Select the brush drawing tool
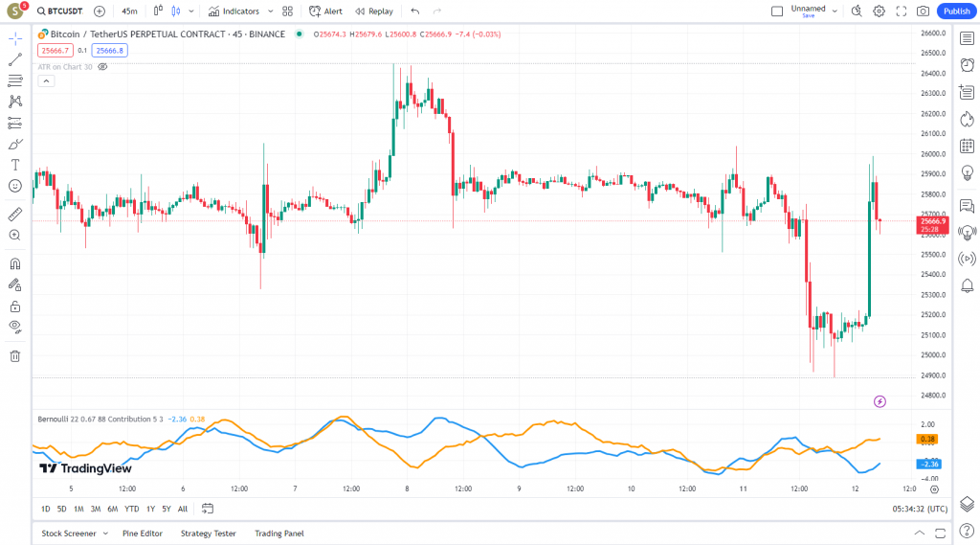This screenshot has width=980, height=545. click(x=15, y=144)
